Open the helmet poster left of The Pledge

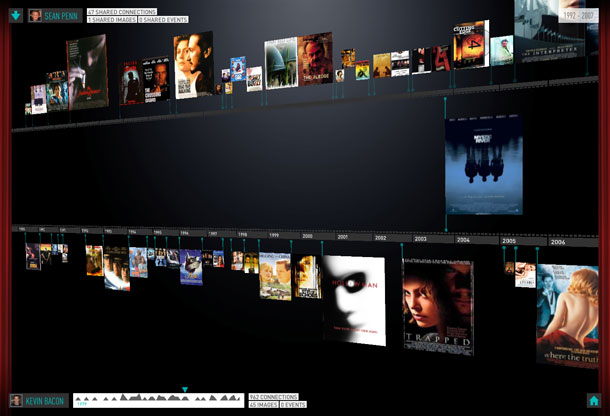click(281, 63)
